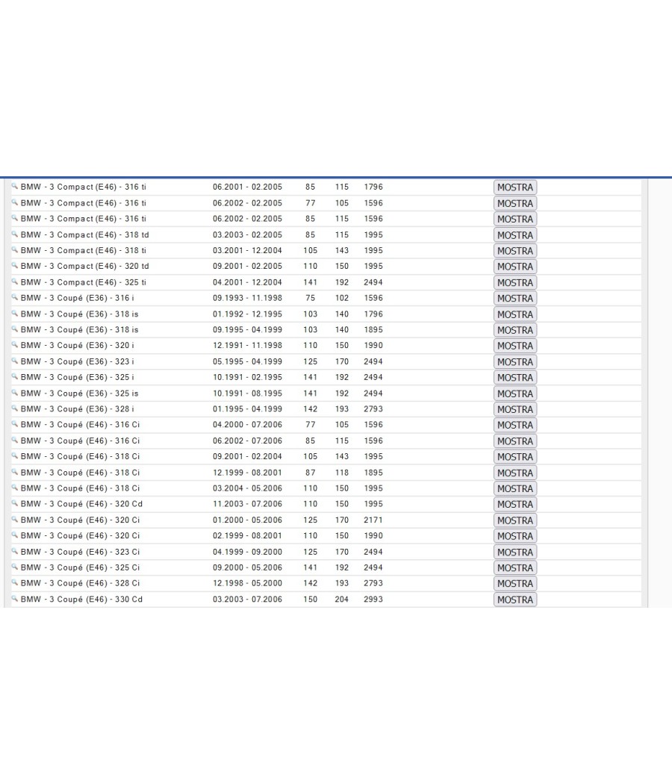Select magnifier icon for Coupé (E36) 316 i

pyautogui.click(x=14, y=297)
